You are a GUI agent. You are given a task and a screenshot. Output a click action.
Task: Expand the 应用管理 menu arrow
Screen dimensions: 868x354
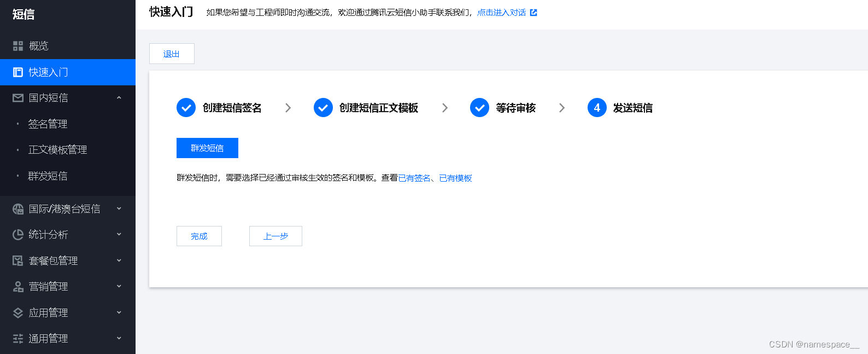tap(119, 313)
